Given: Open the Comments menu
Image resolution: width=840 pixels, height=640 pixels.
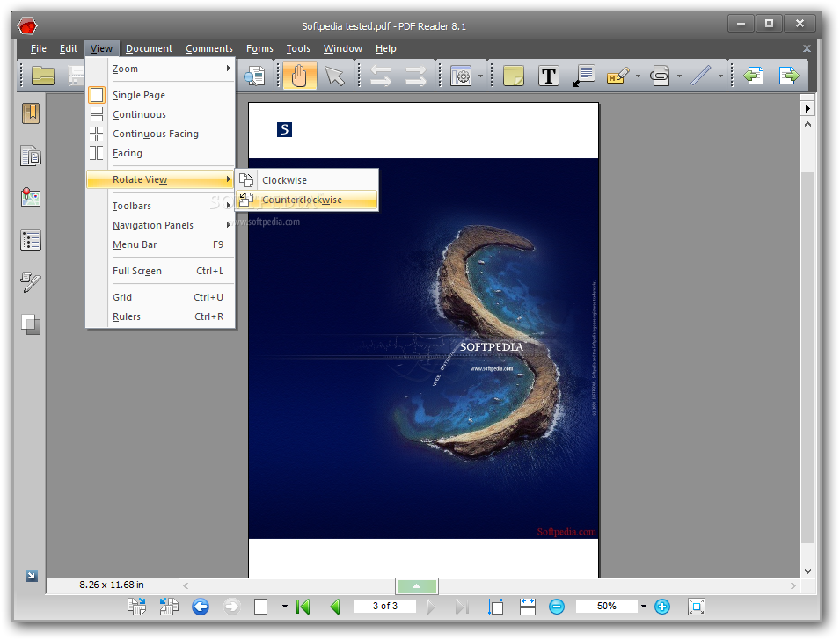Looking at the screenshot, I should click(209, 48).
